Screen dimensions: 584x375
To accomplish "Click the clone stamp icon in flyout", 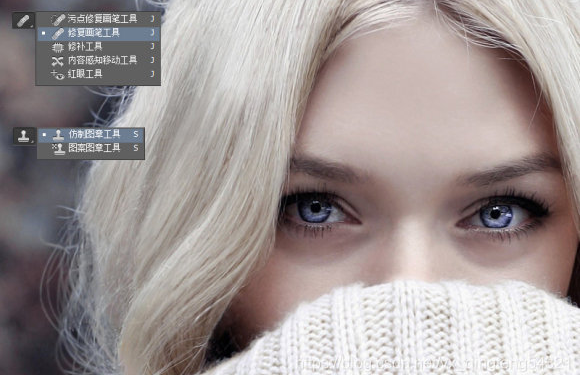I will 59,134.
